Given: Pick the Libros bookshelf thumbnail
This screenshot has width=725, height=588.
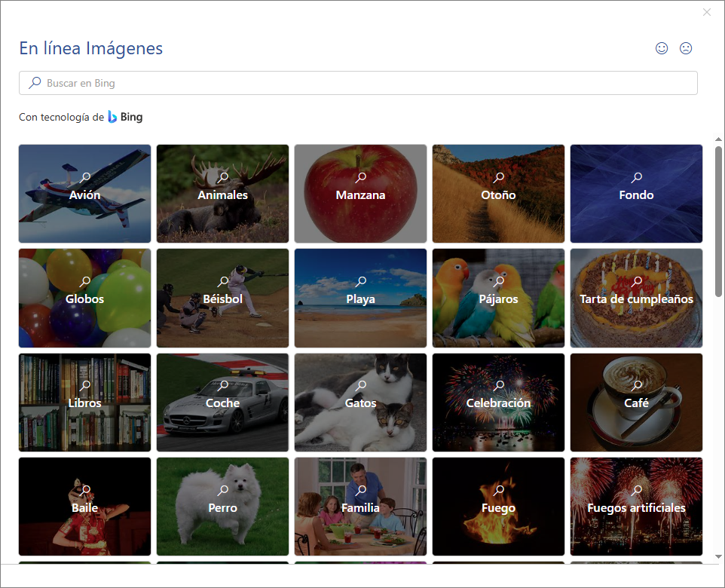Looking at the screenshot, I should [x=84, y=403].
